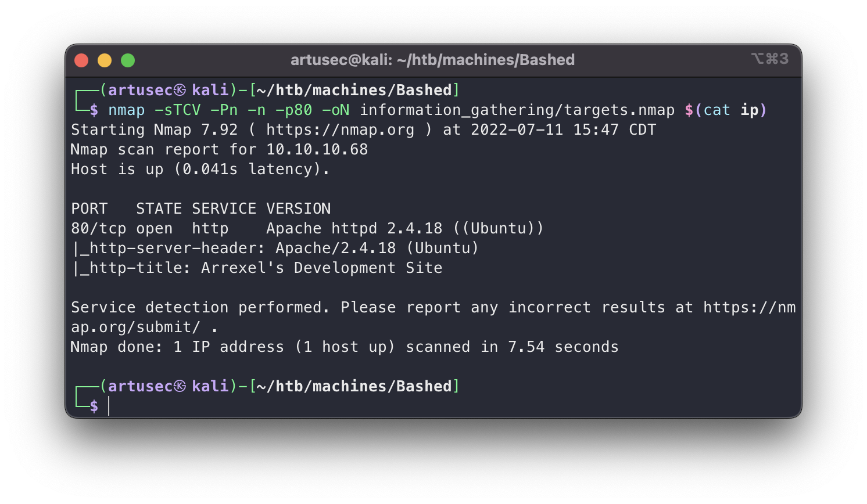Click the Arrexel's Development Site title text

click(321, 268)
